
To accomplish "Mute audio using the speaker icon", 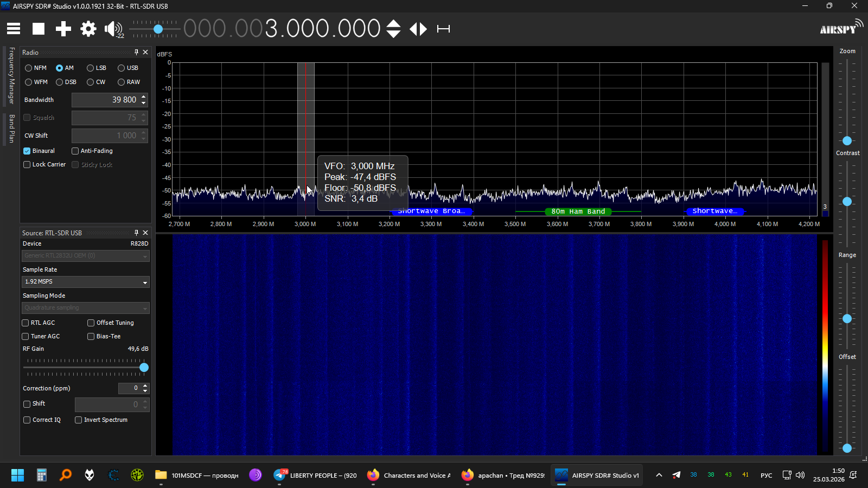I will [x=113, y=29].
